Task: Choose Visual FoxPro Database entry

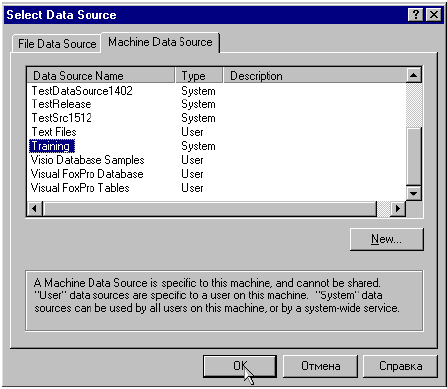Action: [x=87, y=174]
